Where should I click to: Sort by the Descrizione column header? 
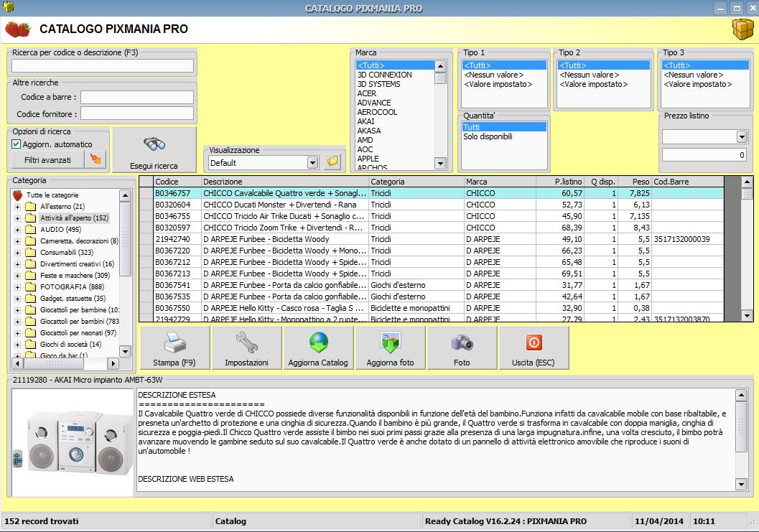[285, 182]
